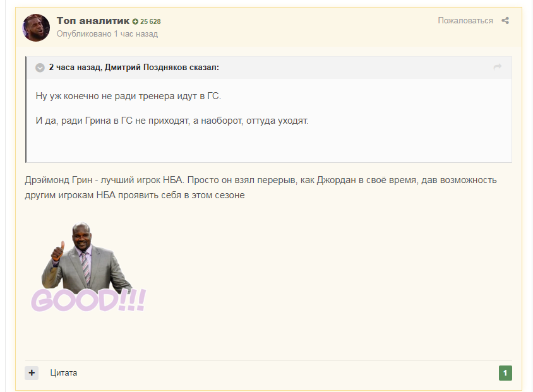The image size is (533, 392).
Task: Collapse the quote with the round chevron
Action: click(40, 68)
